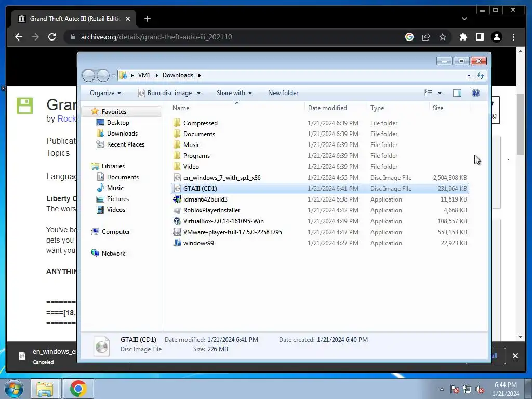This screenshot has width=532, height=399.
Task: Click Burn disc image in the toolbar
Action: (166, 93)
